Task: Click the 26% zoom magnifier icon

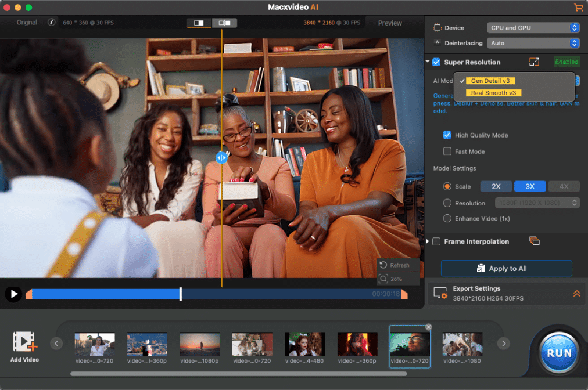Action: [x=383, y=279]
